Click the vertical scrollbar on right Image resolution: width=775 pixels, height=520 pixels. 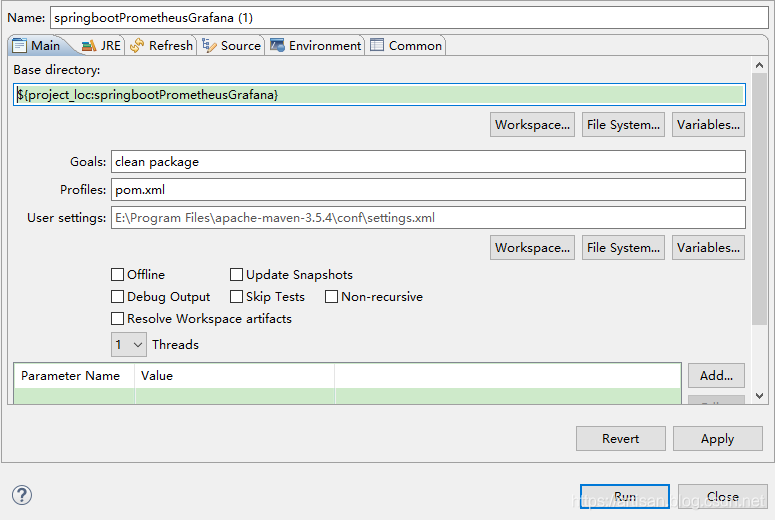759,200
